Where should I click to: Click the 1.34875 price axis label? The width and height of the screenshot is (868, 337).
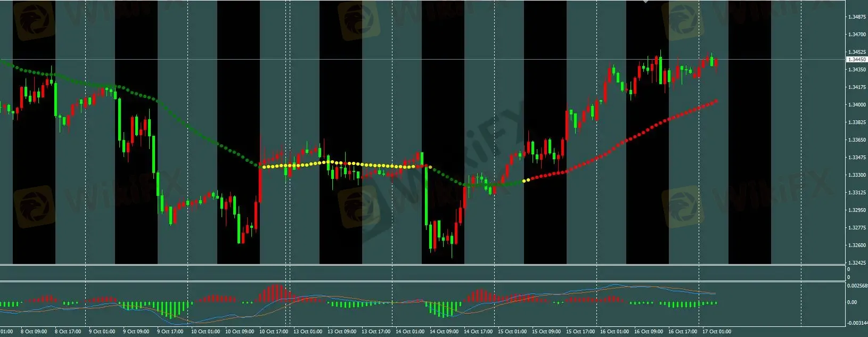[x=857, y=17]
